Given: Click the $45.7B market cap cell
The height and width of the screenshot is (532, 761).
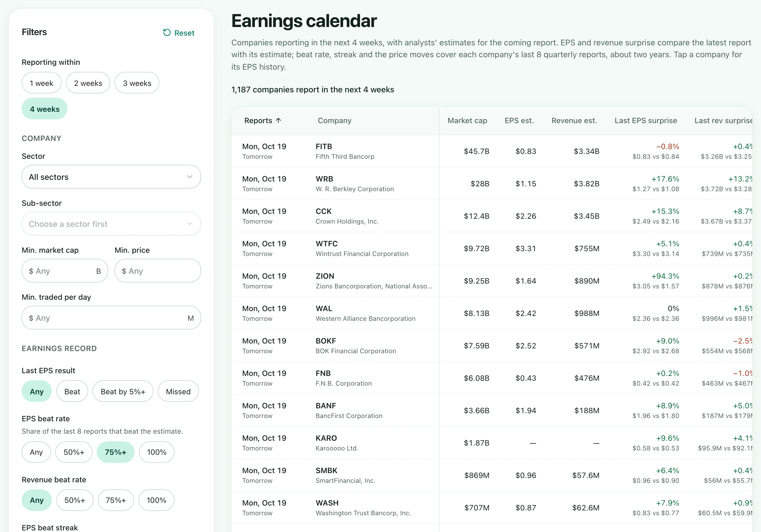Looking at the screenshot, I should pos(477,151).
